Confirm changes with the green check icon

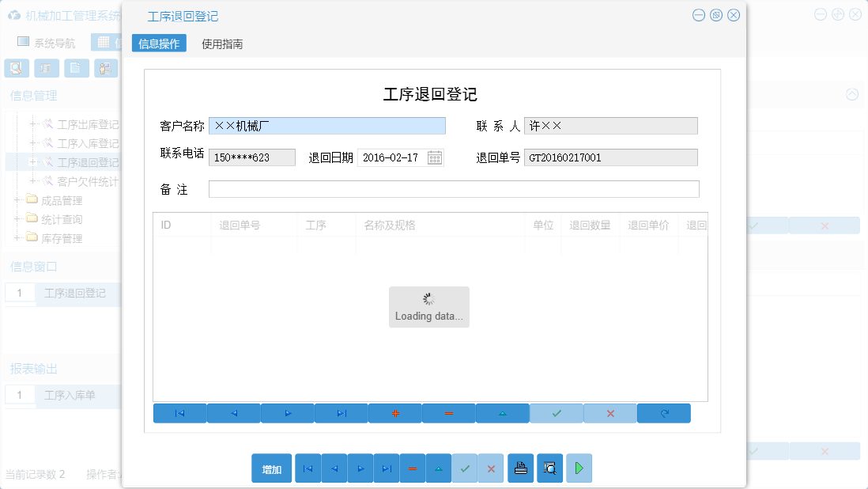coord(556,412)
